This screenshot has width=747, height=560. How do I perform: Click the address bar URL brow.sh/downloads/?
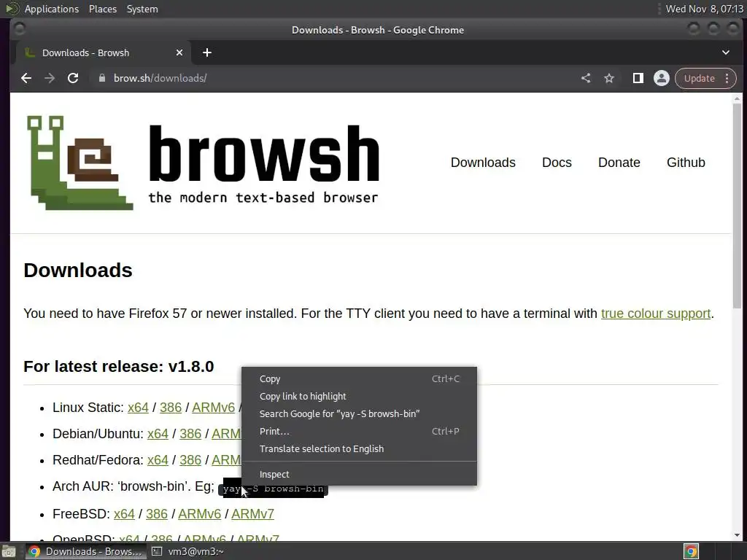point(160,78)
